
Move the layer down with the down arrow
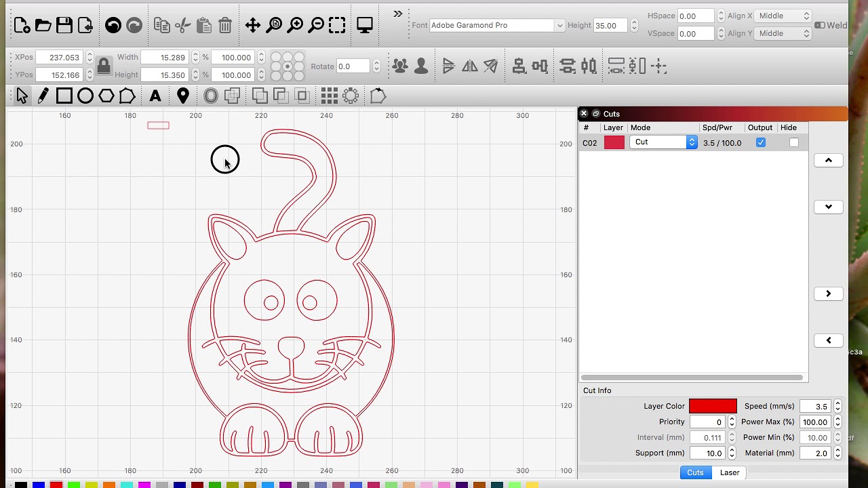[x=829, y=207]
